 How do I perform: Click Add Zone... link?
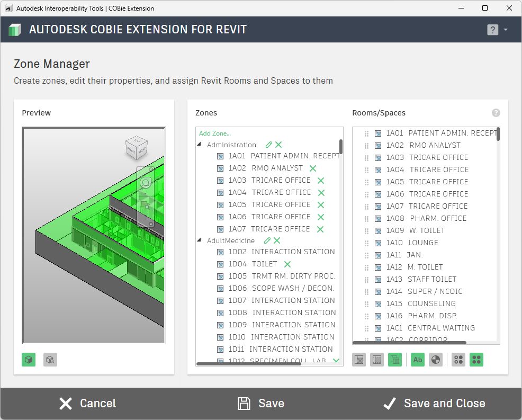pos(215,133)
